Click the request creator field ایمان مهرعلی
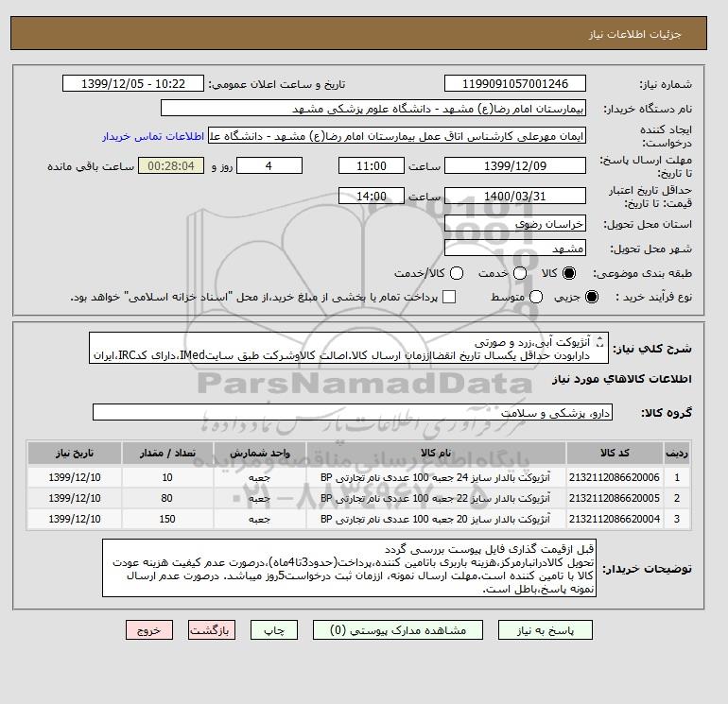 click(x=397, y=135)
